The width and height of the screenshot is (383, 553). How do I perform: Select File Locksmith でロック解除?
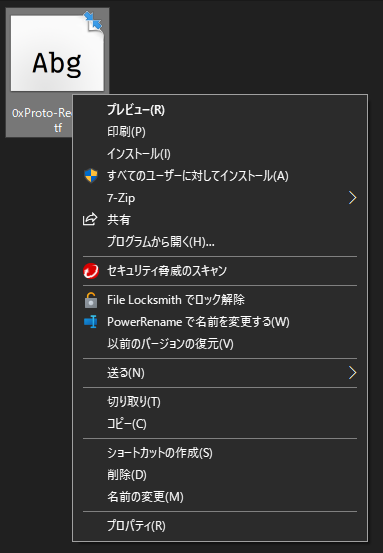tap(220, 300)
